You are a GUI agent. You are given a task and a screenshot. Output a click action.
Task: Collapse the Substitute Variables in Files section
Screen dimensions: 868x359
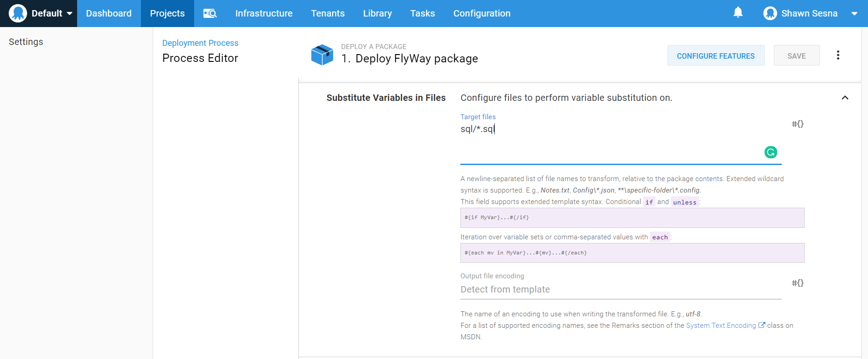pyautogui.click(x=845, y=98)
